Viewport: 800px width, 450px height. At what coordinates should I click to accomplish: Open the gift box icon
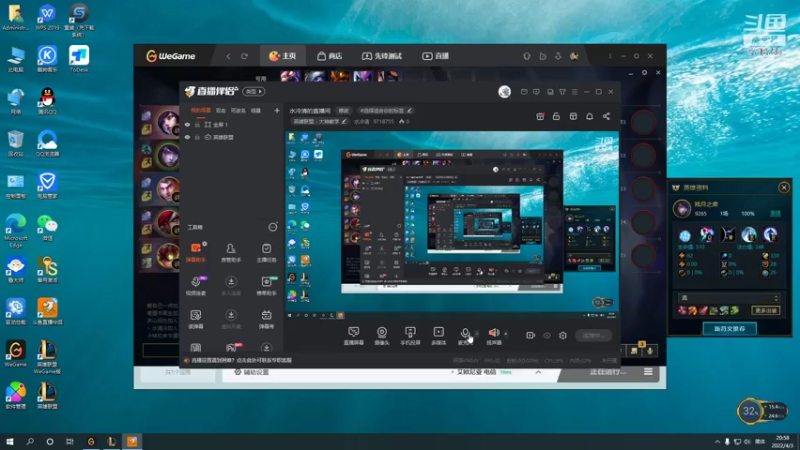click(x=540, y=116)
